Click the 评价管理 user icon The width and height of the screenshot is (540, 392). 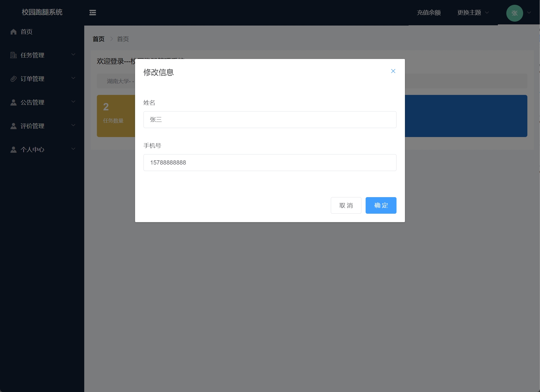tap(13, 126)
